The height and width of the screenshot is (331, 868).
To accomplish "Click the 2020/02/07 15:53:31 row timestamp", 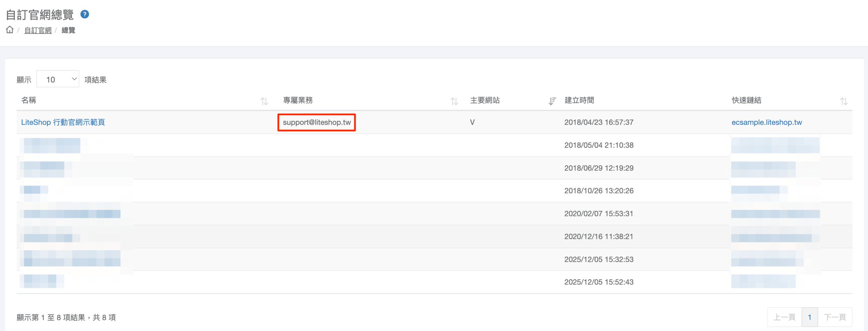I will (x=599, y=214).
